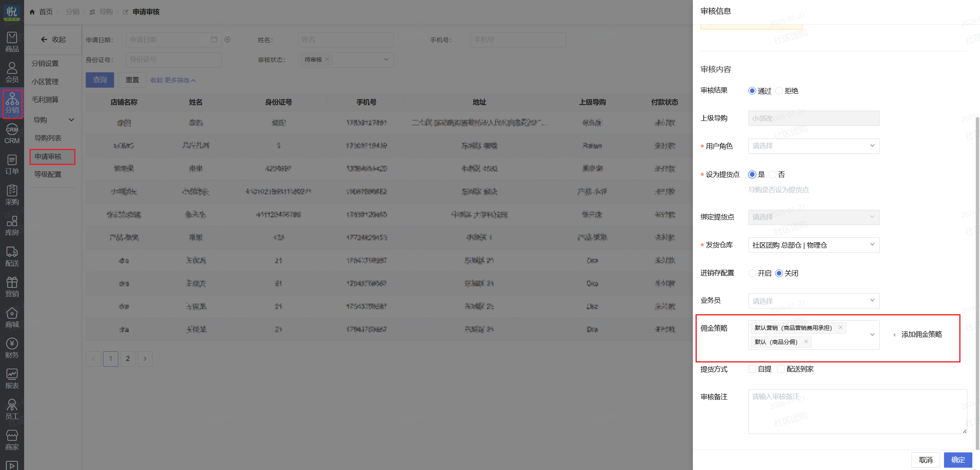Go to 订单 orders icon

click(x=12, y=165)
